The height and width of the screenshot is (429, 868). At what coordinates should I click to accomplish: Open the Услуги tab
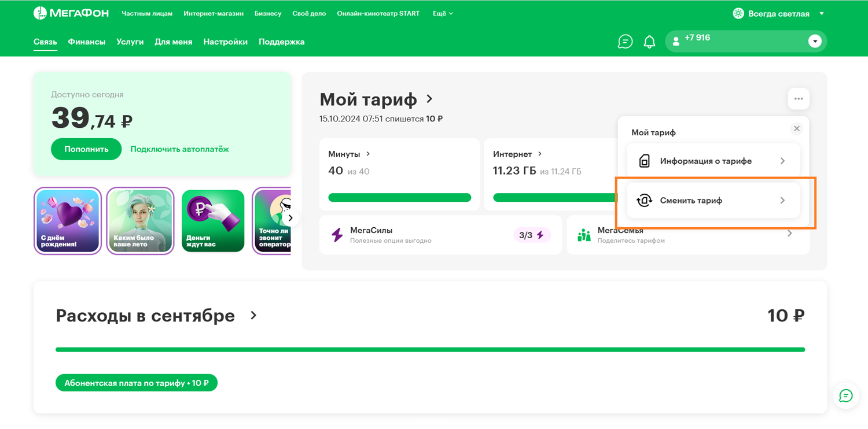pyautogui.click(x=130, y=42)
